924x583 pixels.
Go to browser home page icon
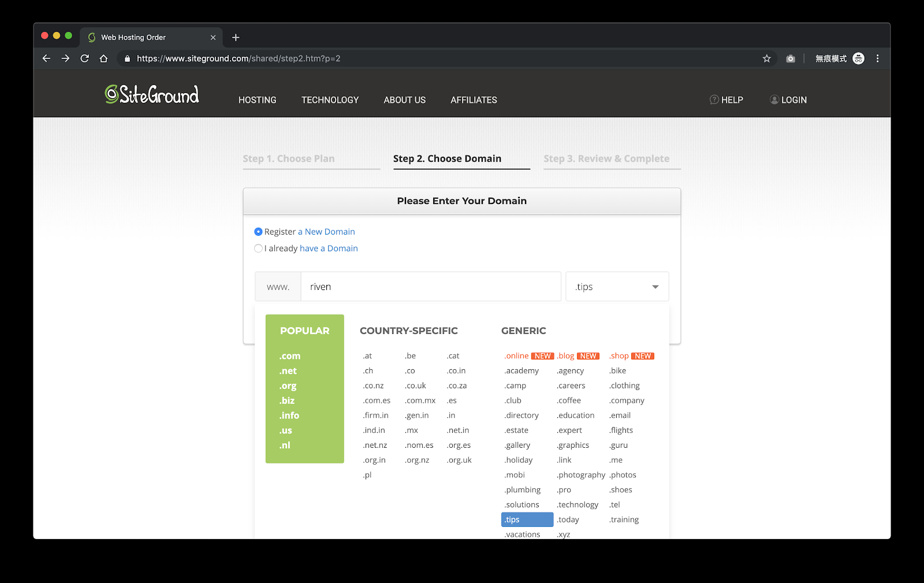coord(103,58)
